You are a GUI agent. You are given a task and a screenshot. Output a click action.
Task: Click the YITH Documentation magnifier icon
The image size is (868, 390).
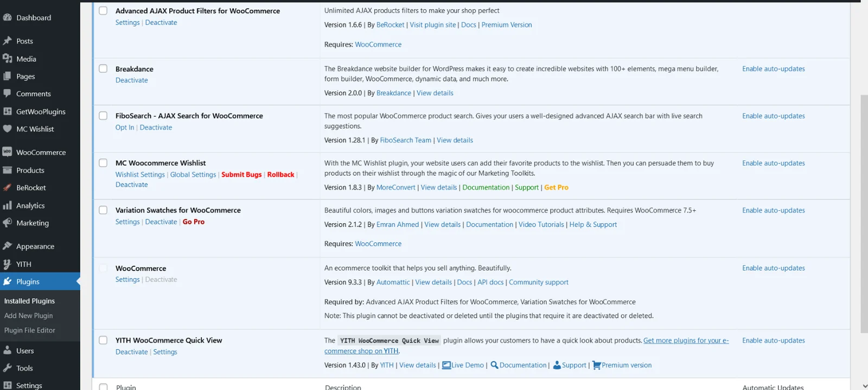coord(494,365)
